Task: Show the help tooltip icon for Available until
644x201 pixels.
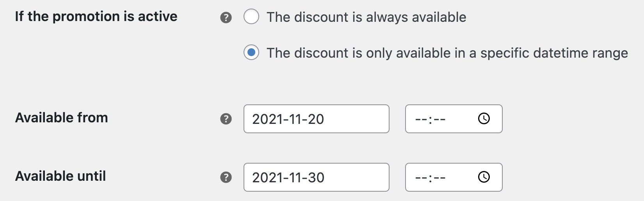Action: click(226, 177)
